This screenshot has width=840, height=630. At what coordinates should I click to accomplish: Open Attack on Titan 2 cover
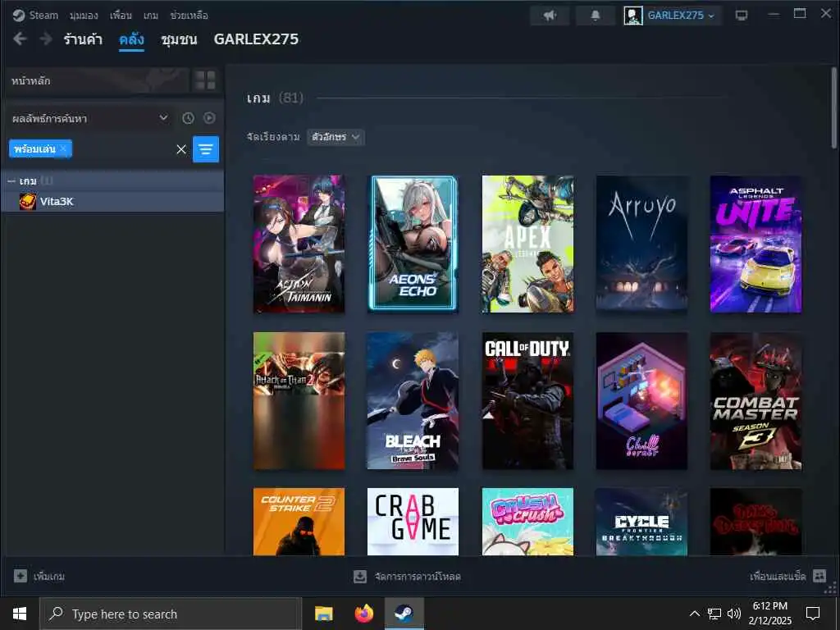[x=299, y=400]
